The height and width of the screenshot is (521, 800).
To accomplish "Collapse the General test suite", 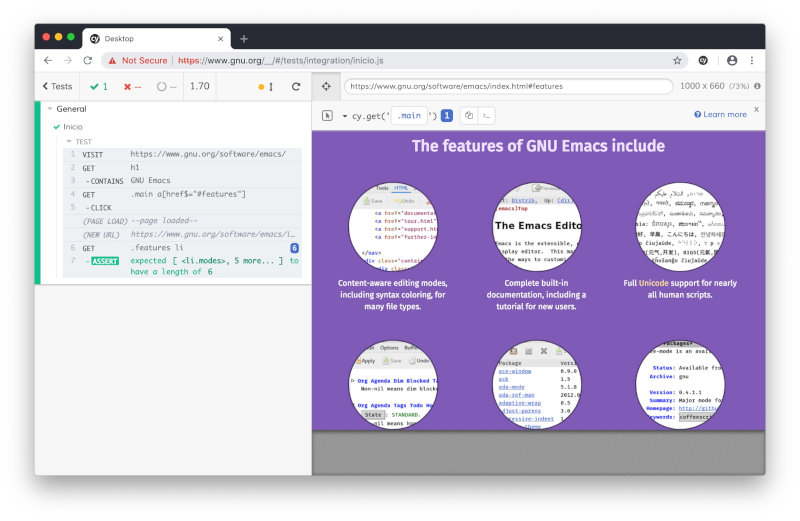I will pyautogui.click(x=50, y=109).
